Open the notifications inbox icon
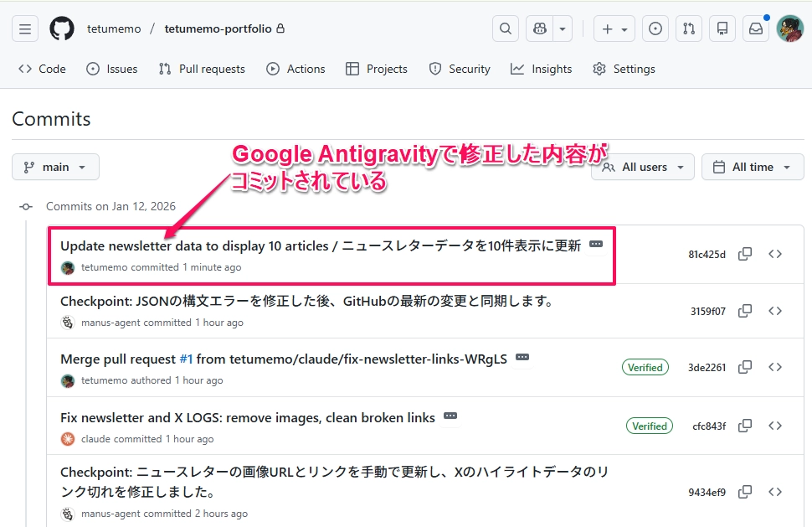Screen dimensions: 812x527 point(756,28)
